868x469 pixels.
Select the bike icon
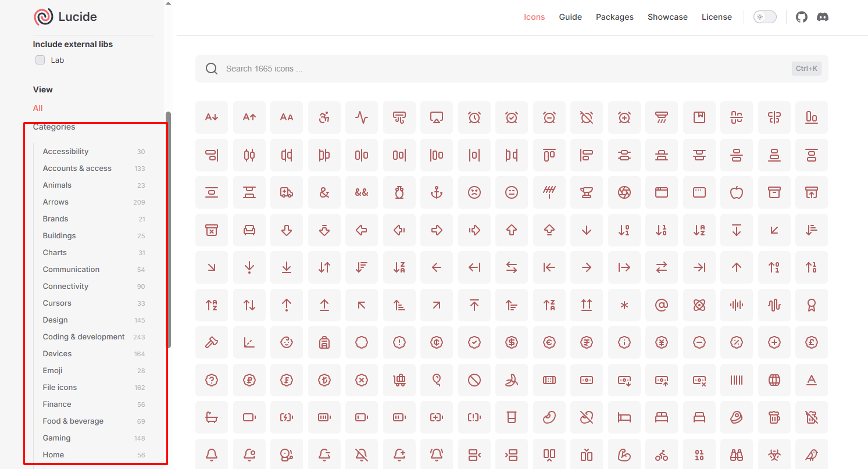pos(662,454)
